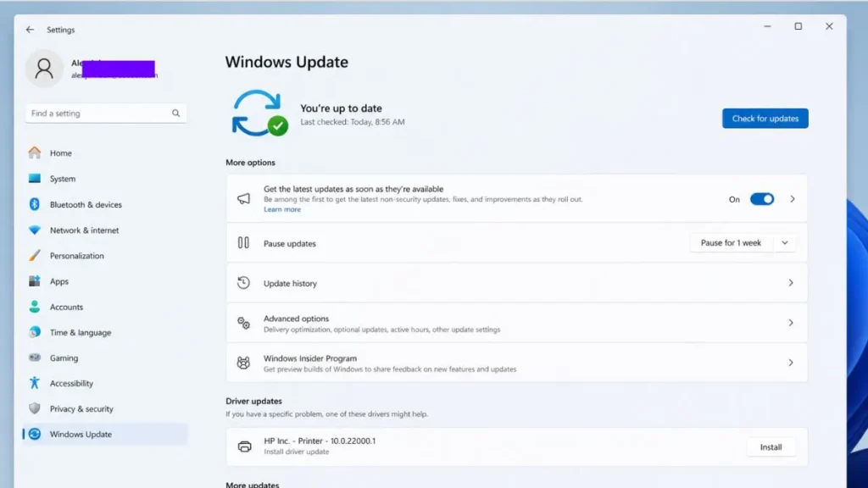Open Gaming settings
Image resolution: width=868 pixels, height=488 pixels.
coord(65,358)
